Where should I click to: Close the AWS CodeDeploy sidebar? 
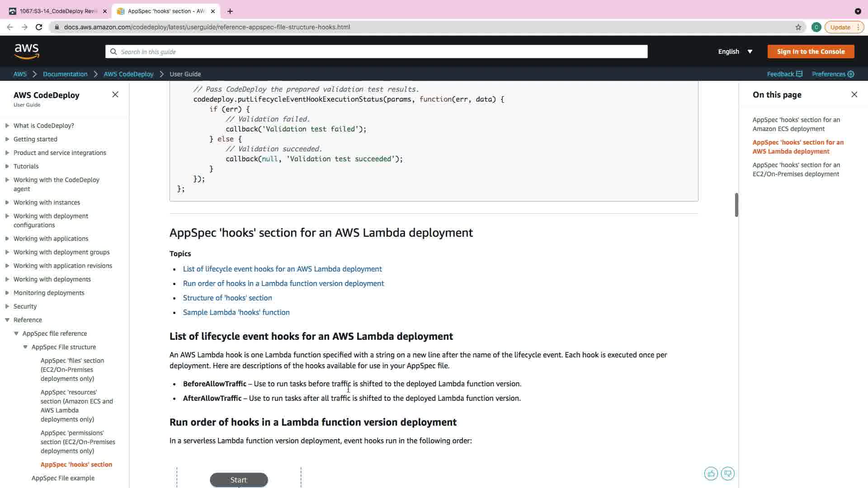(x=115, y=94)
